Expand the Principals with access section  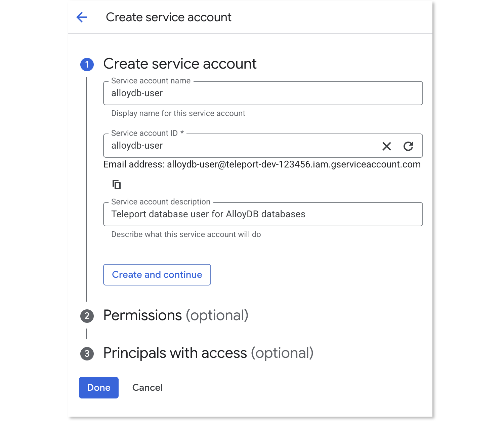click(208, 353)
